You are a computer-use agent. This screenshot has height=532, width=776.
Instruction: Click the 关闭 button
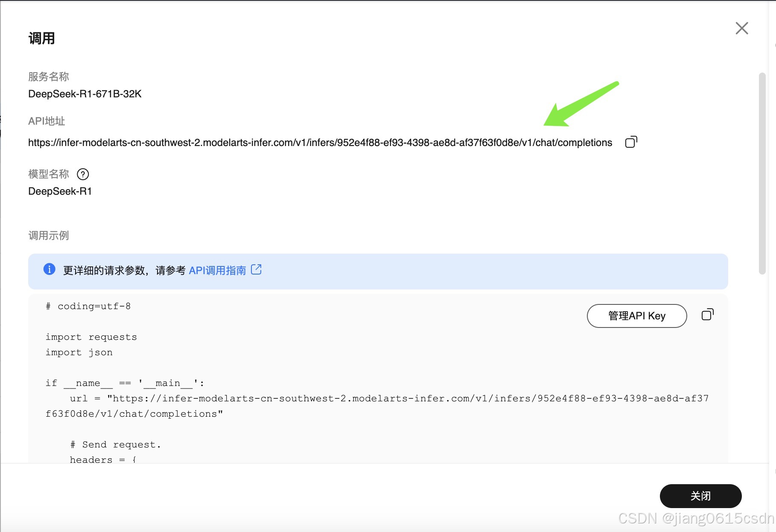click(x=700, y=496)
